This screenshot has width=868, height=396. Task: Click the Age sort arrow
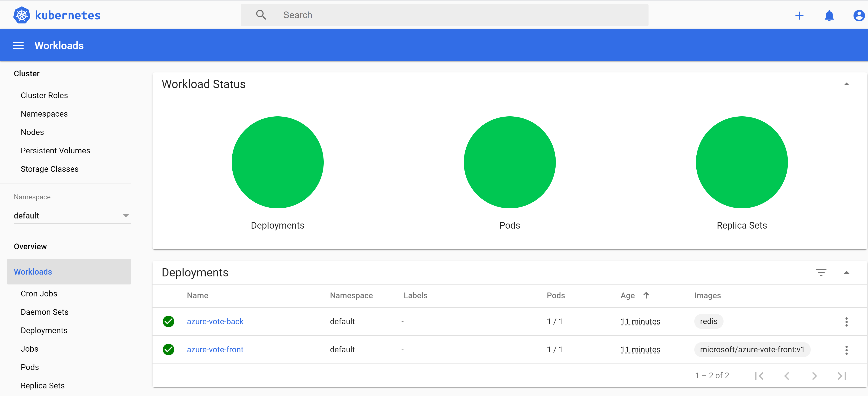[x=646, y=295]
